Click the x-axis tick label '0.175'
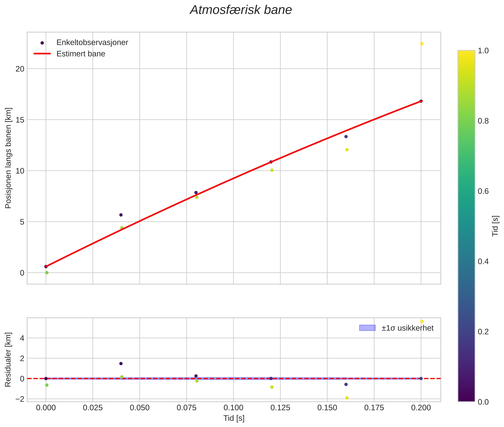Image resolution: width=504 pixels, height=427 pixels. point(374,408)
